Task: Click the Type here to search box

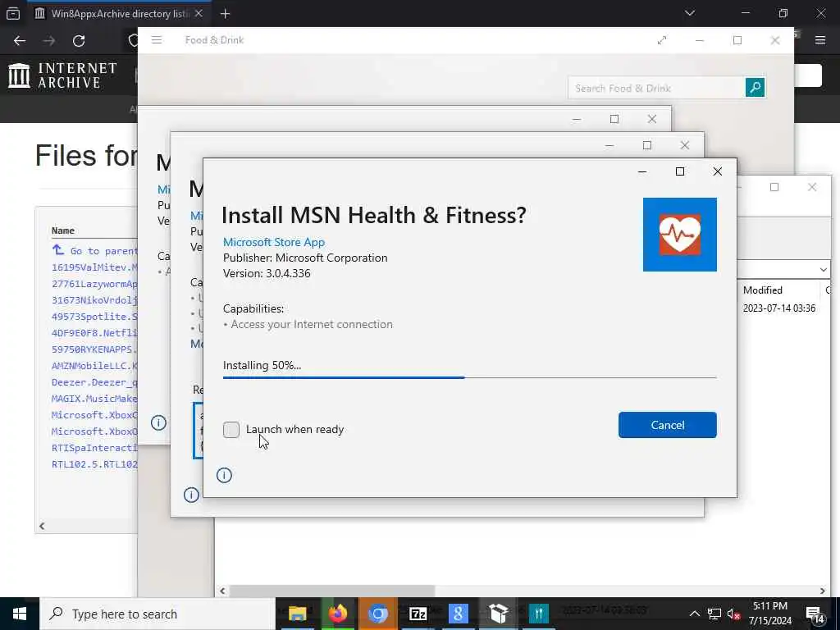Action: click(157, 614)
